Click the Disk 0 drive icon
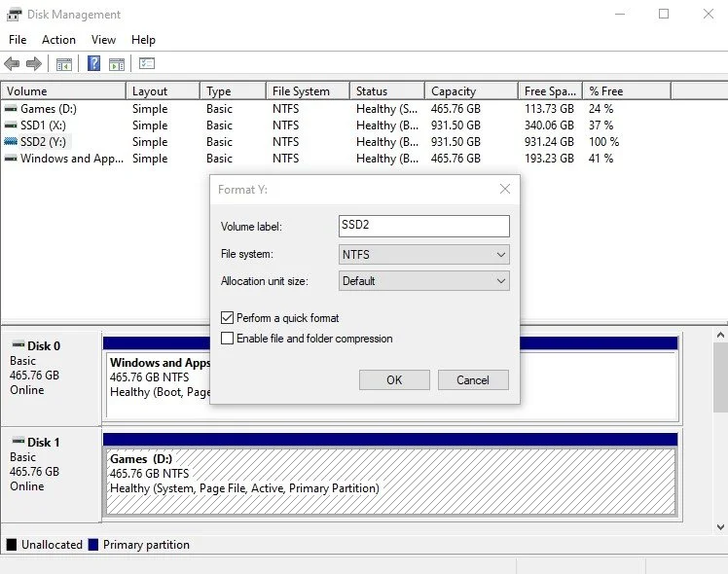This screenshot has height=574, width=728. click(x=18, y=344)
